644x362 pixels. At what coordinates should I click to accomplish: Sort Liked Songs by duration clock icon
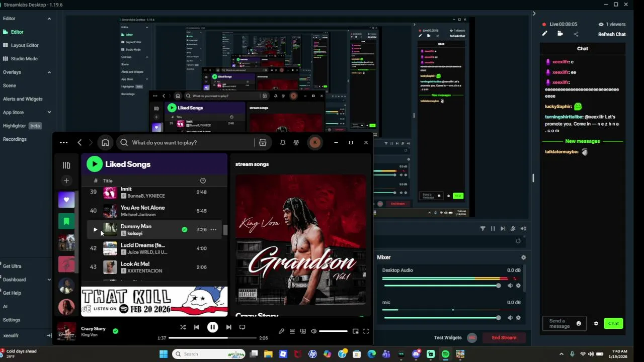(203, 180)
